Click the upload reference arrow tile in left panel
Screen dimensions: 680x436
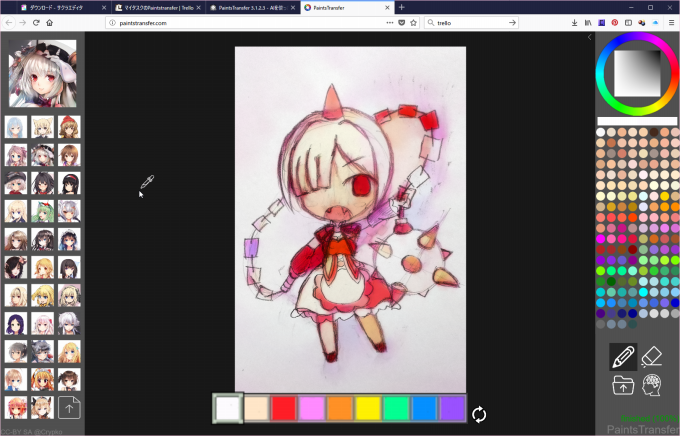point(69,408)
